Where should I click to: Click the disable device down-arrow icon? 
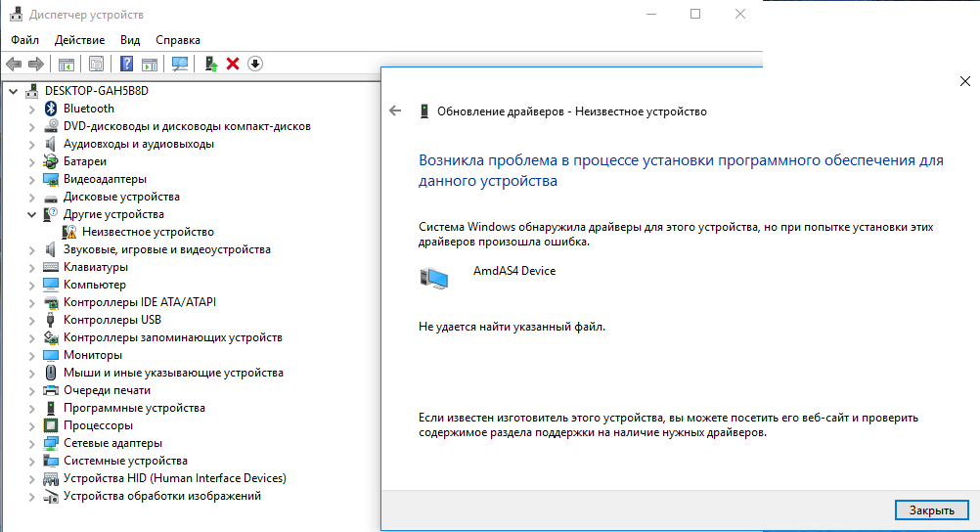pyautogui.click(x=255, y=64)
